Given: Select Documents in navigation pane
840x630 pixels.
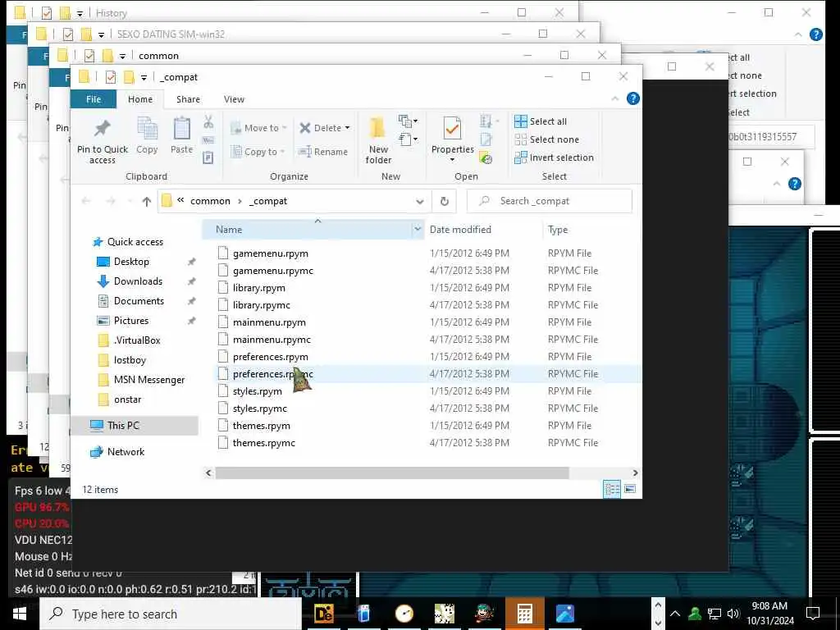Looking at the screenshot, I should pos(139,301).
